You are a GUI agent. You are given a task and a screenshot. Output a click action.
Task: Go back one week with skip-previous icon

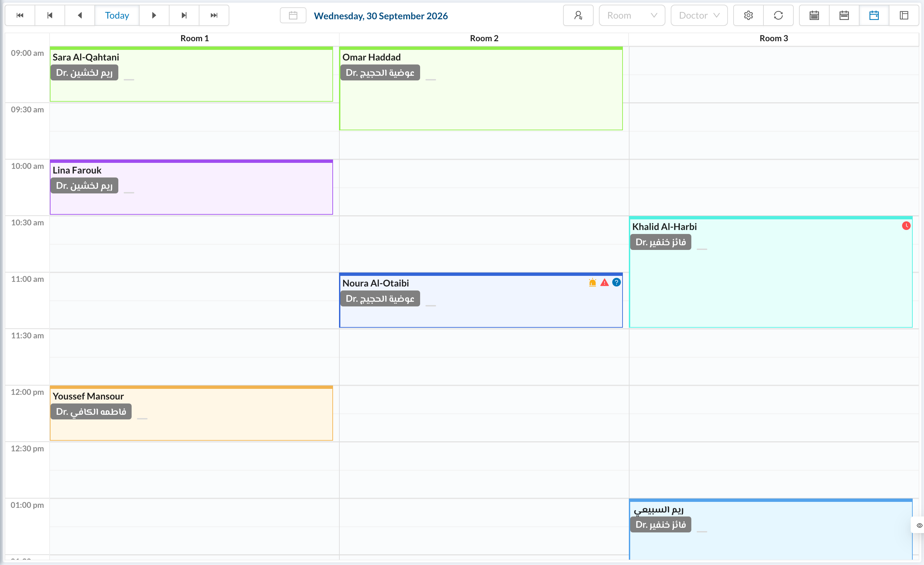point(50,15)
